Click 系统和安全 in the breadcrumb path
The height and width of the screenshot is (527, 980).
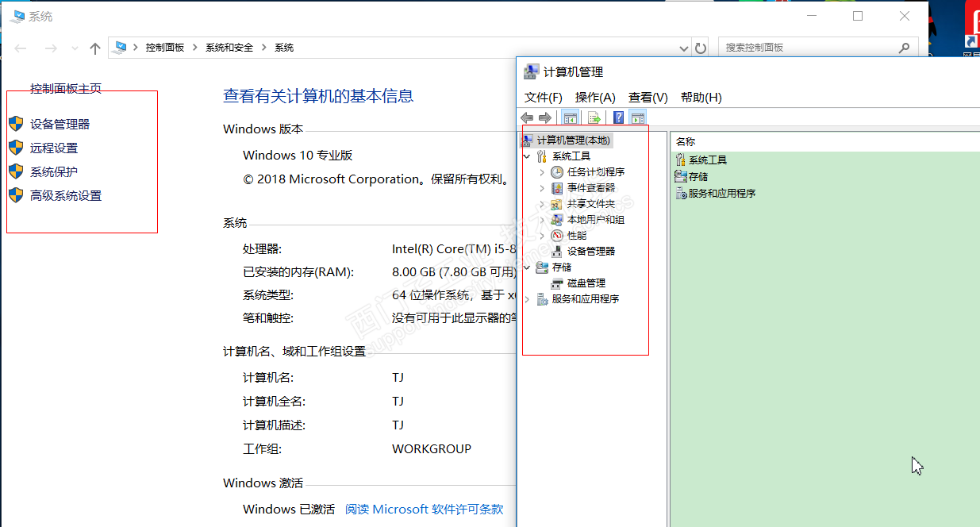coord(229,48)
